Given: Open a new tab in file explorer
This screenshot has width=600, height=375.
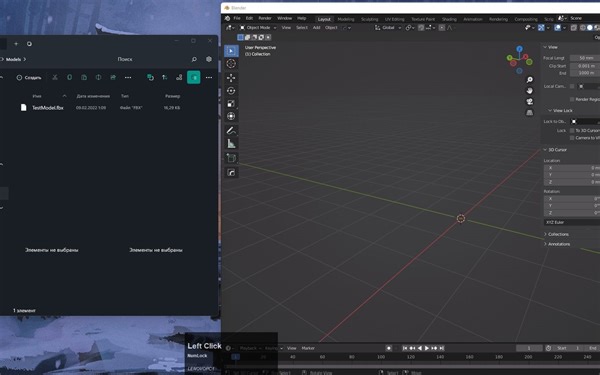Looking at the screenshot, I should [16, 44].
